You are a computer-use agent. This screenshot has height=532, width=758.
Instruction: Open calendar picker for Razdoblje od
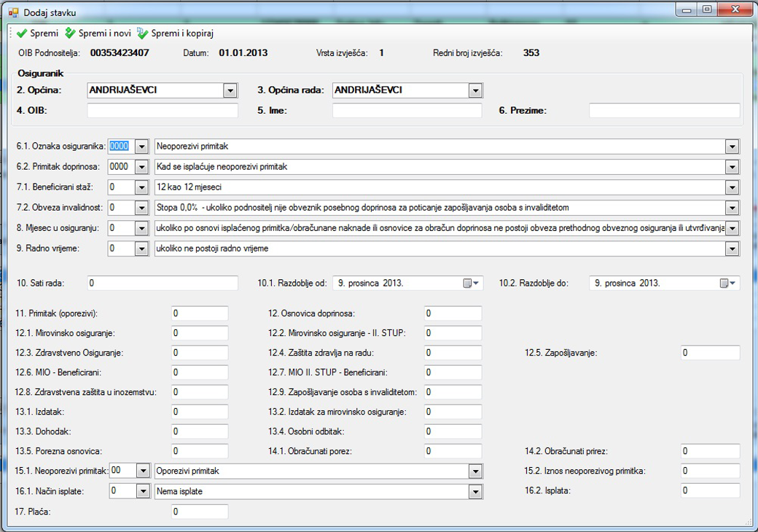(x=470, y=283)
